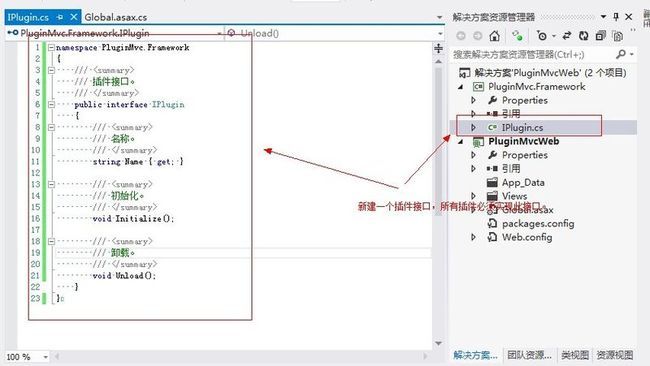
Task: Click Sync with Active Document arrows icon
Action: click(x=567, y=36)
